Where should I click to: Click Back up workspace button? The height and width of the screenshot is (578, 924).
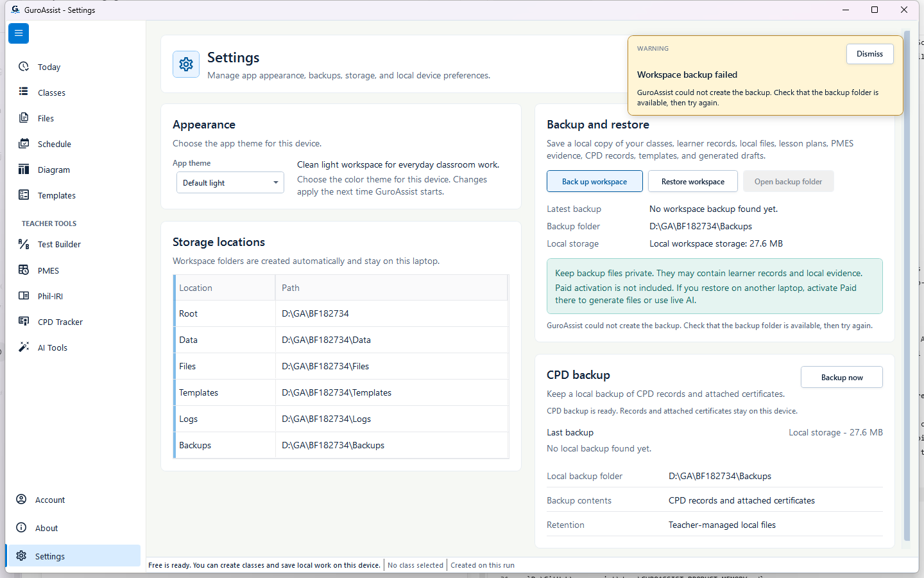594,182
